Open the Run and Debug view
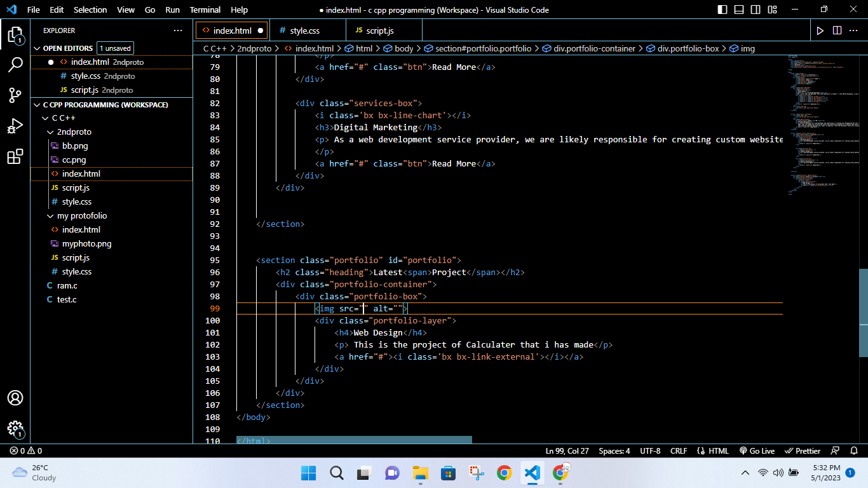This screenshot has height=488, width=868. click(15, 126)
